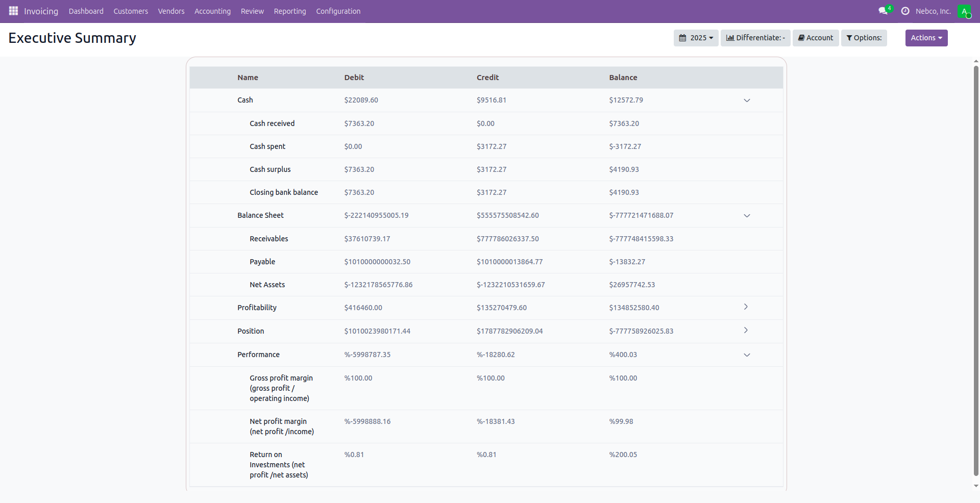Open the Configuration menu
The image size is (980, 503).
tap(338, 11)
